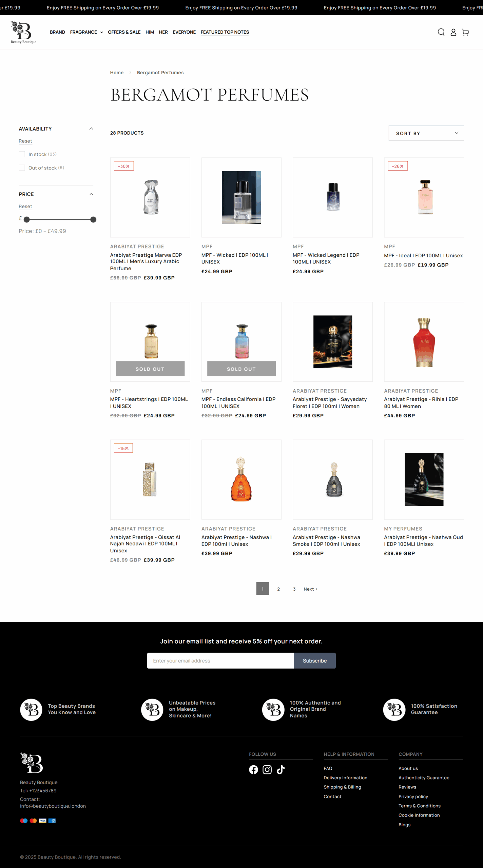Reset the Price filter
Image resolution: width=483 pixels, height=868 pixels.
(25, 206)
